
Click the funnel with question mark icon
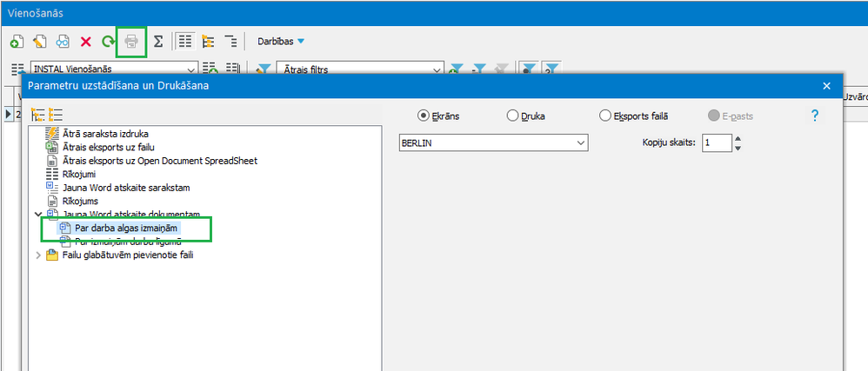(x=552, y=70)
